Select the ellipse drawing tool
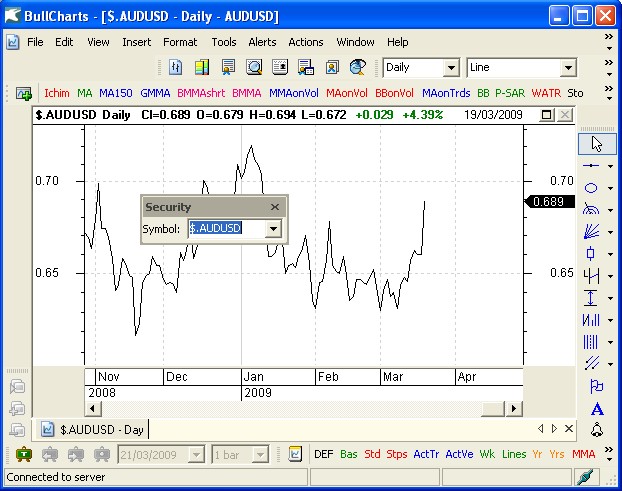 point(591,188)
